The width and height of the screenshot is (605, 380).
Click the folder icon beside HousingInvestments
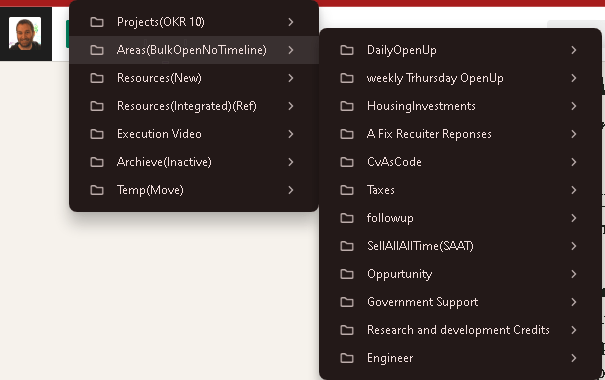[347, 106]
